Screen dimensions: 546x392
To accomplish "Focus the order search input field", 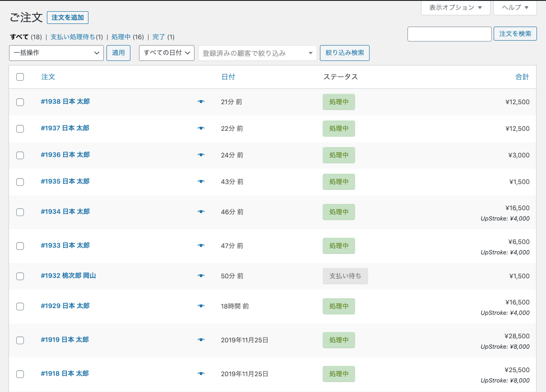I will [449, 34].
